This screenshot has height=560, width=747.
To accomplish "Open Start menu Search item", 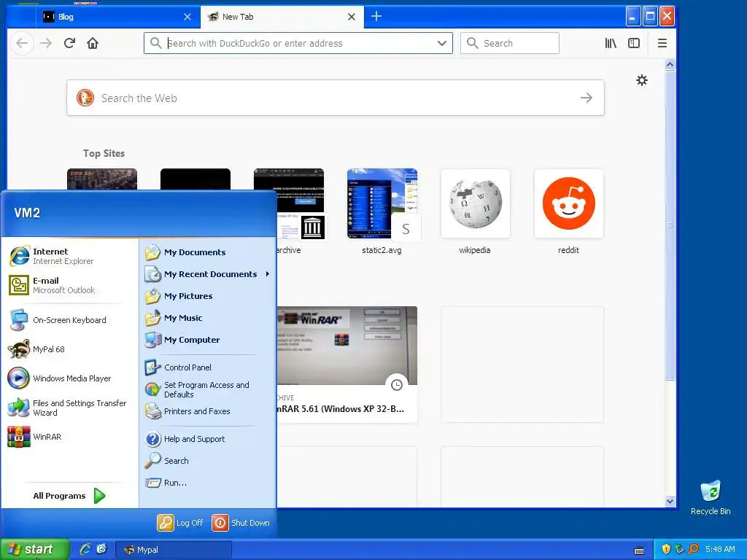I will pos(208,461).
